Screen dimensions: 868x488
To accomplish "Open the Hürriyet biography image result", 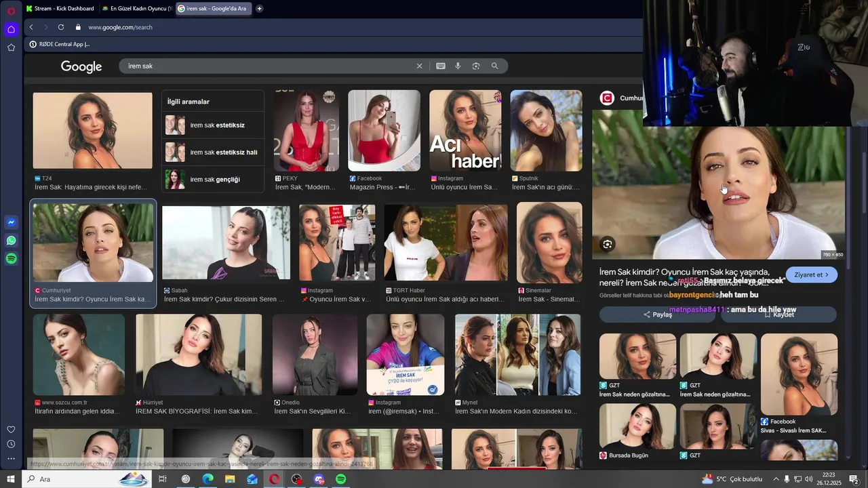I will 199,354.
